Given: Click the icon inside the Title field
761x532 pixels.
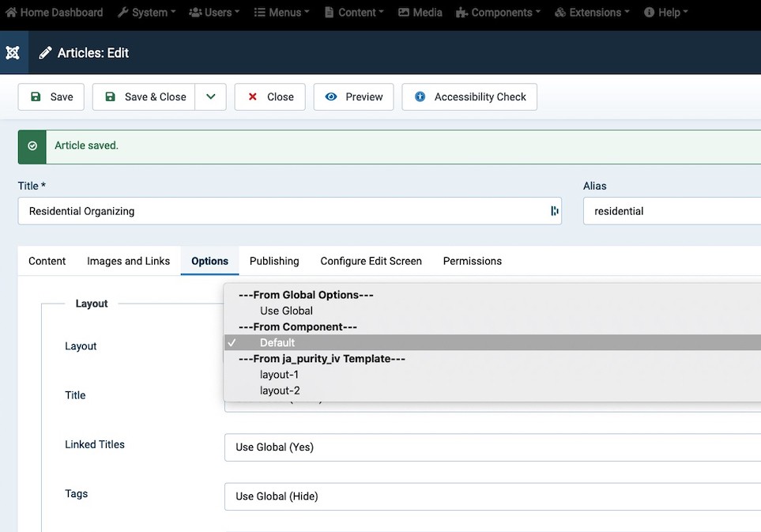Looking at the screenshot, I should 554,211.
